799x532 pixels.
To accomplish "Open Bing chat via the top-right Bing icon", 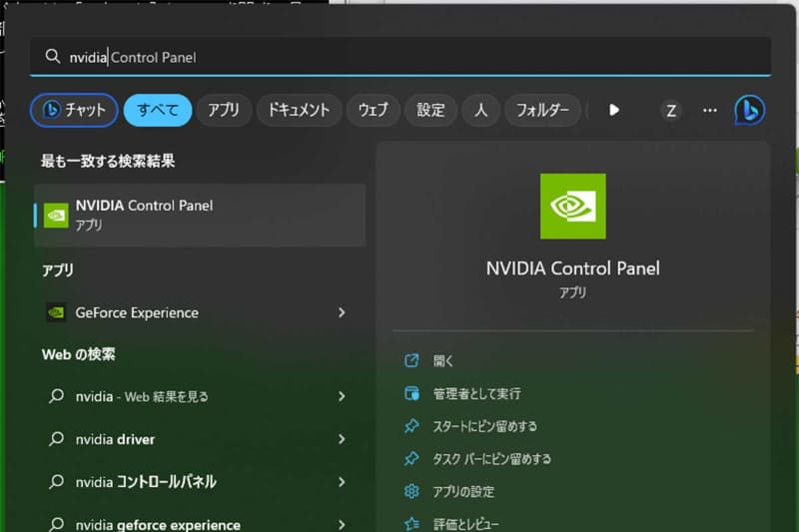I will click(x=750, y=110).
